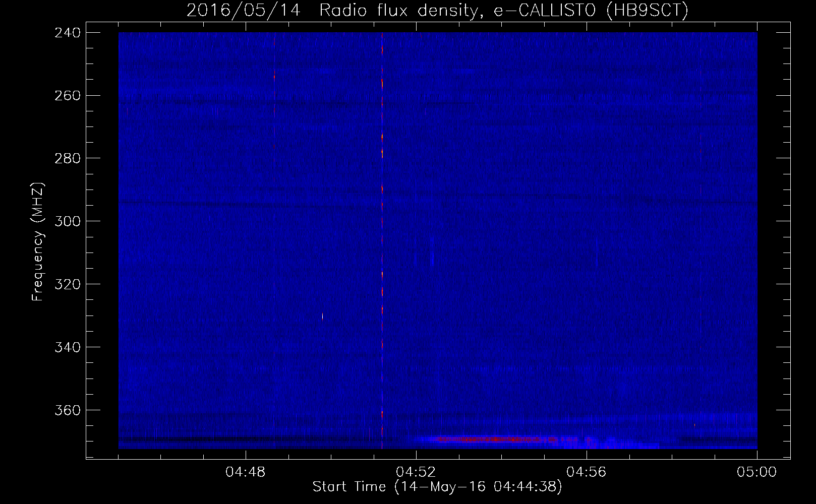
Task: Click the 'Frequency (MHZ)' axis label
Action: (38, 242)
